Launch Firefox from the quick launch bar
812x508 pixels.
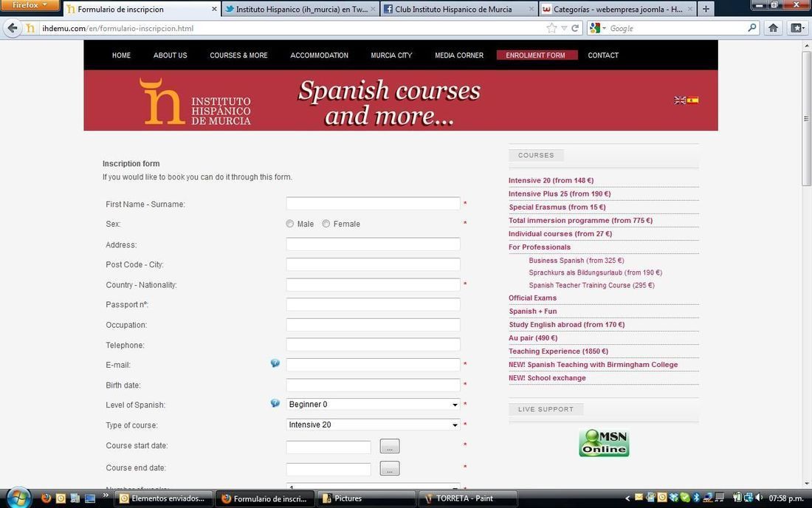[x=46, y=498]
